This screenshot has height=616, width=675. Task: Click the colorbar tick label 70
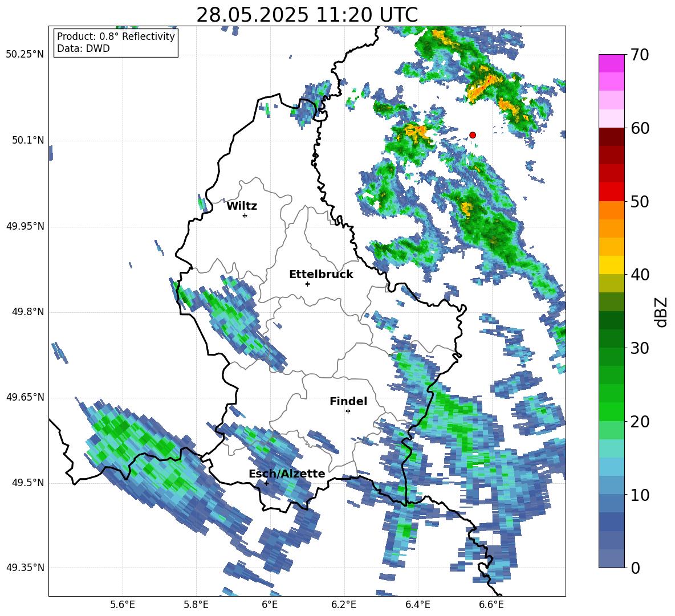tap(640, 55)
